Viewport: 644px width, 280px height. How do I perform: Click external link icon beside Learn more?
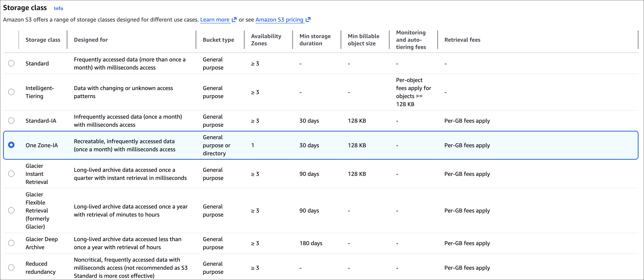(x=234, y=20)
